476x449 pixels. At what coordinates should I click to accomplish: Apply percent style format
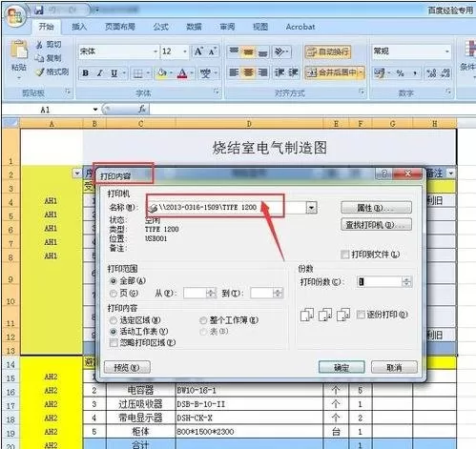tap(401, 73)
